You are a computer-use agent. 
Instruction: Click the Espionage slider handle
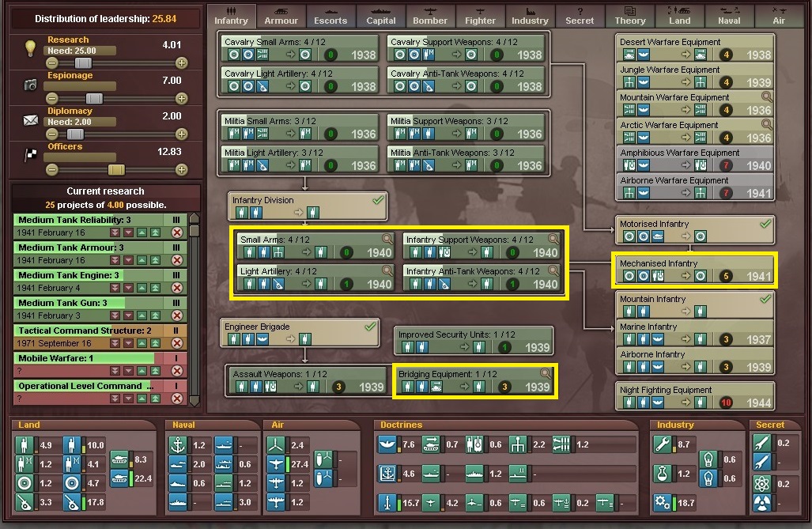94,98
